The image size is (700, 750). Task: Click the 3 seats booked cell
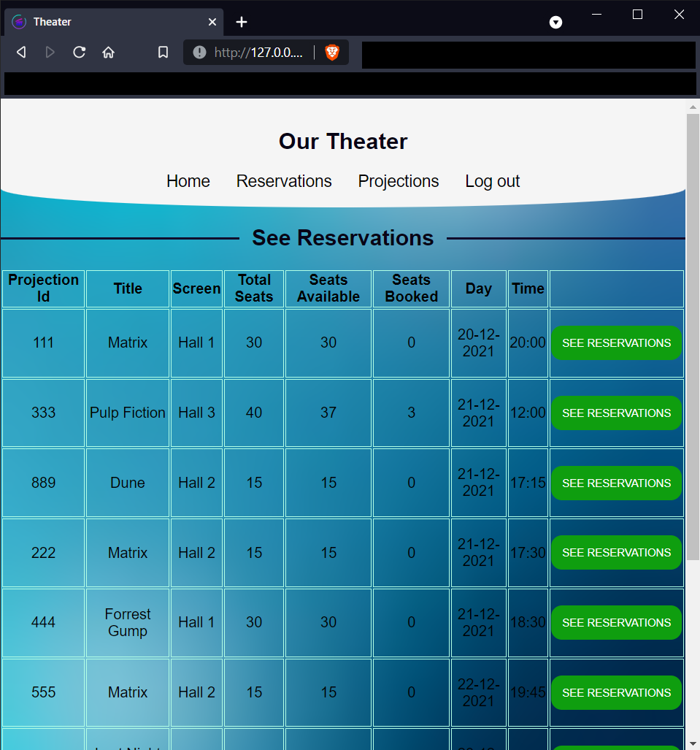[411, 413]
